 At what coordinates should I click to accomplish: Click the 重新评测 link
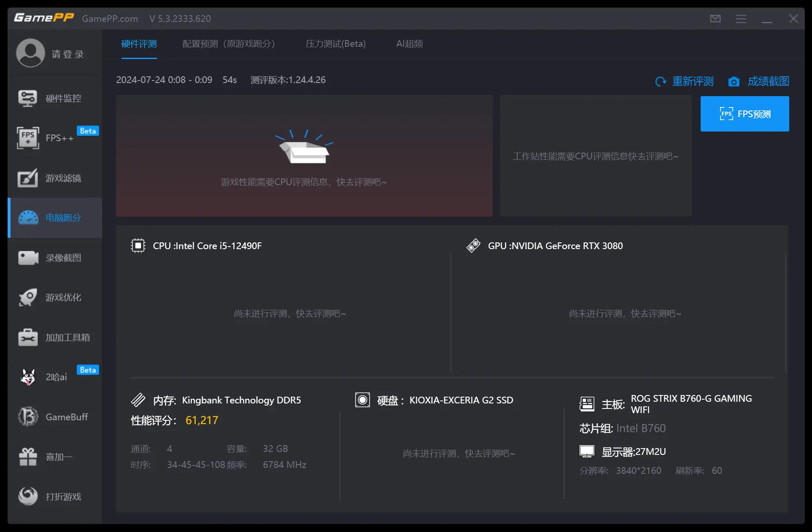point(693,81)
